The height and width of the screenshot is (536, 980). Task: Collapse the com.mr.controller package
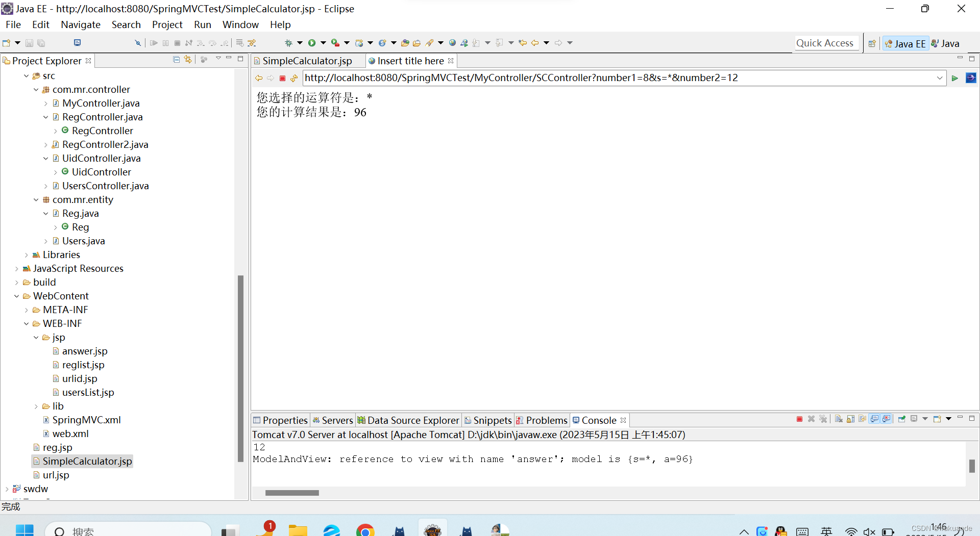(x=36, y=90)
